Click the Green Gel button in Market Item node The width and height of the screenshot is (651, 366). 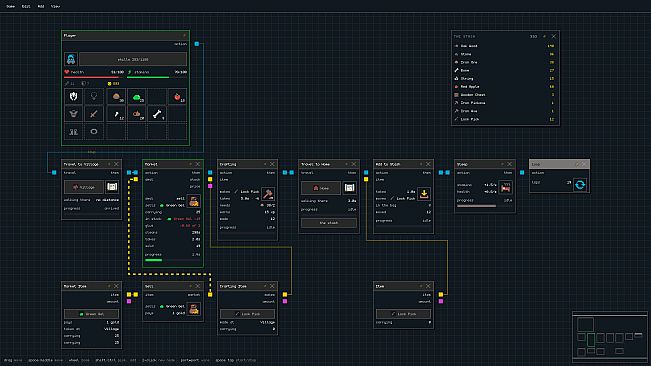91,314
